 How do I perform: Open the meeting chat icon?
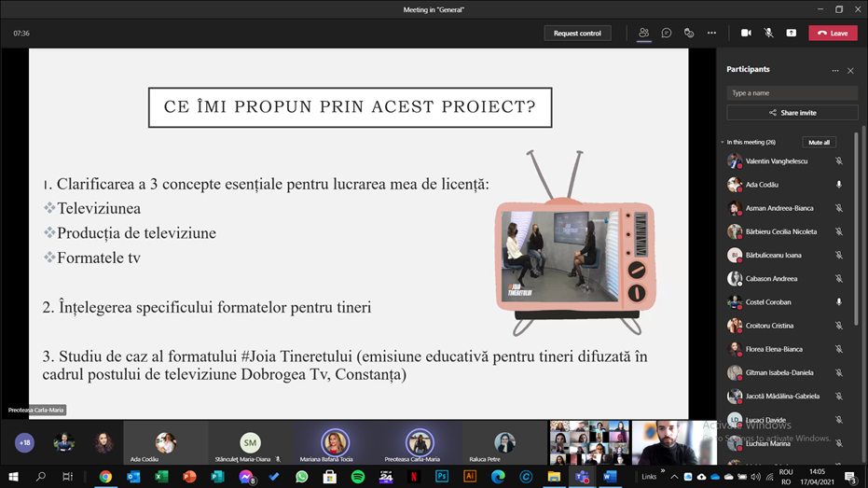click(x=667, y=33)
